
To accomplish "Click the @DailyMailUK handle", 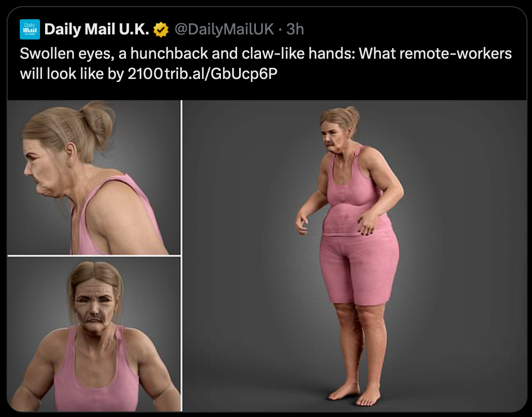I will [223, 29].
